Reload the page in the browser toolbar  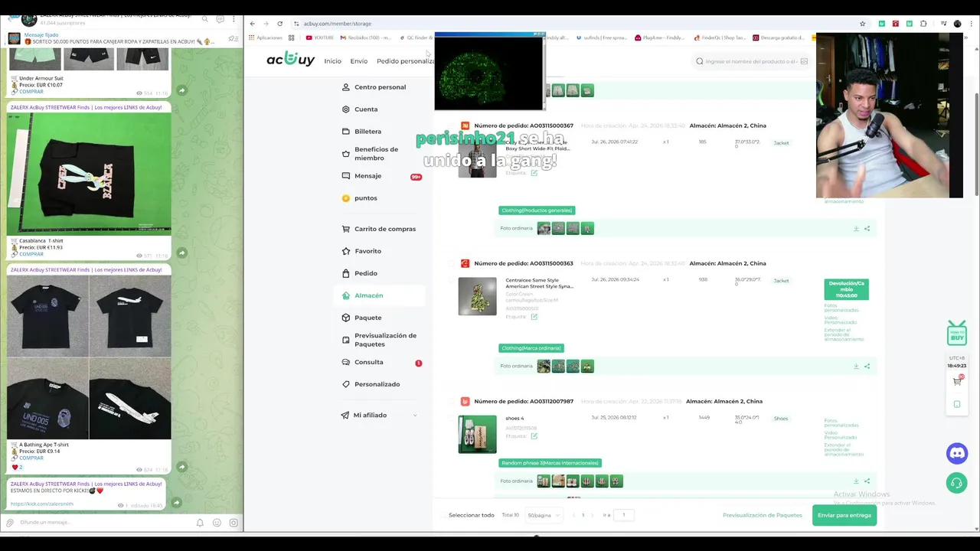(279, 24)
